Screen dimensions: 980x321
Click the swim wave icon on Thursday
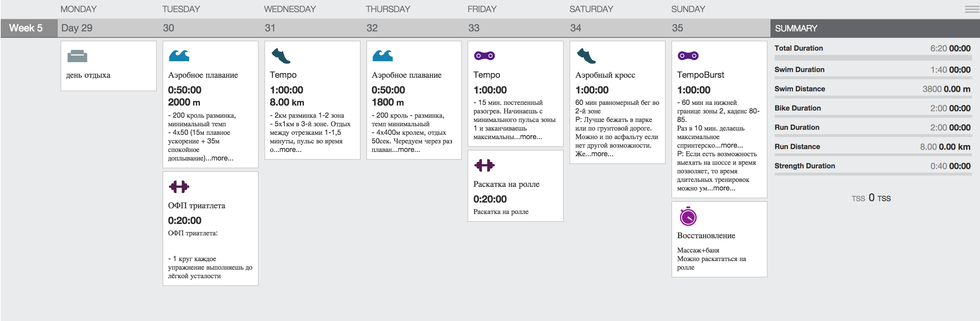pos(383,56)
